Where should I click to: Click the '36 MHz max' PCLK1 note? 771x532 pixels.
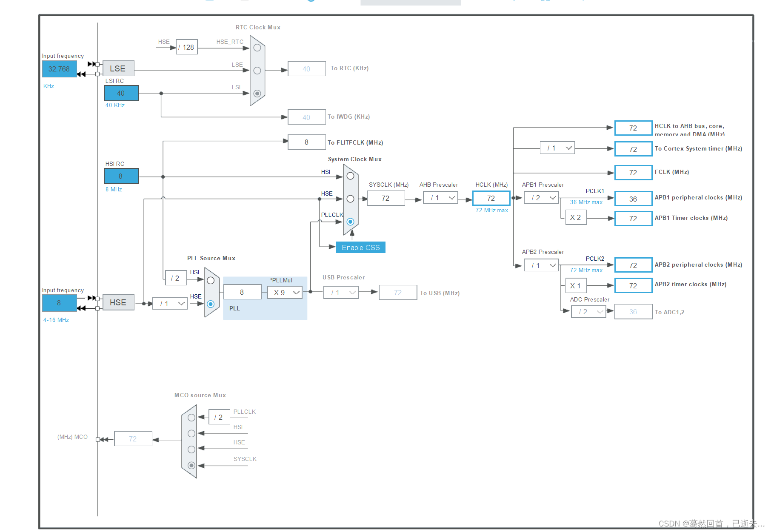click(586, 202)
